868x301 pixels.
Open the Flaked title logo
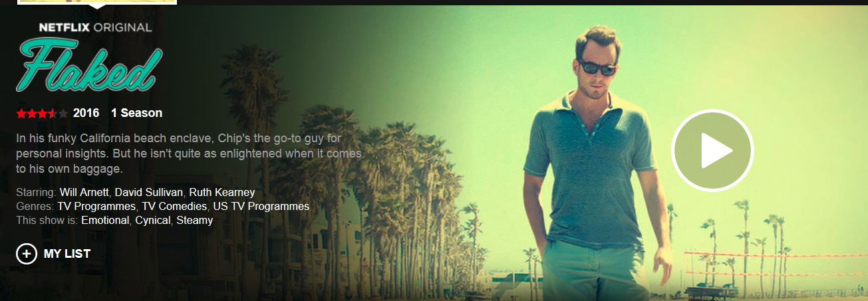point(88,65)
